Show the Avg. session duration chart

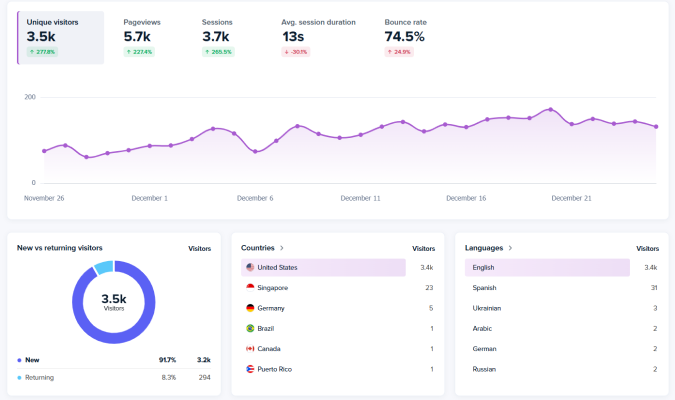(318, 37)
